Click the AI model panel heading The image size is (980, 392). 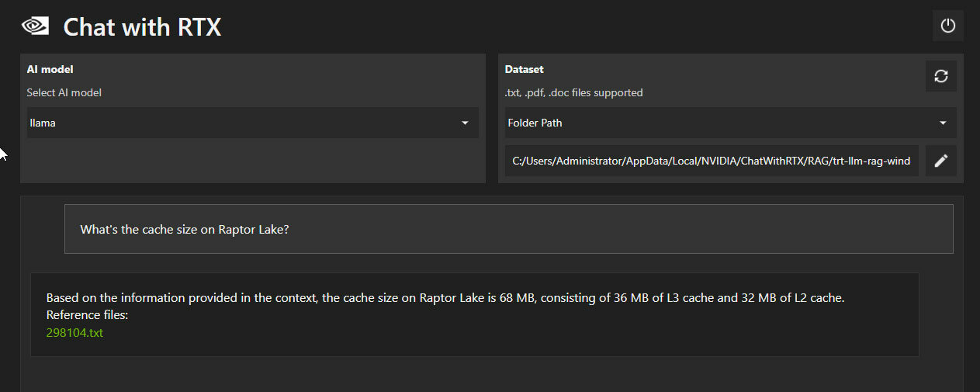50,69
